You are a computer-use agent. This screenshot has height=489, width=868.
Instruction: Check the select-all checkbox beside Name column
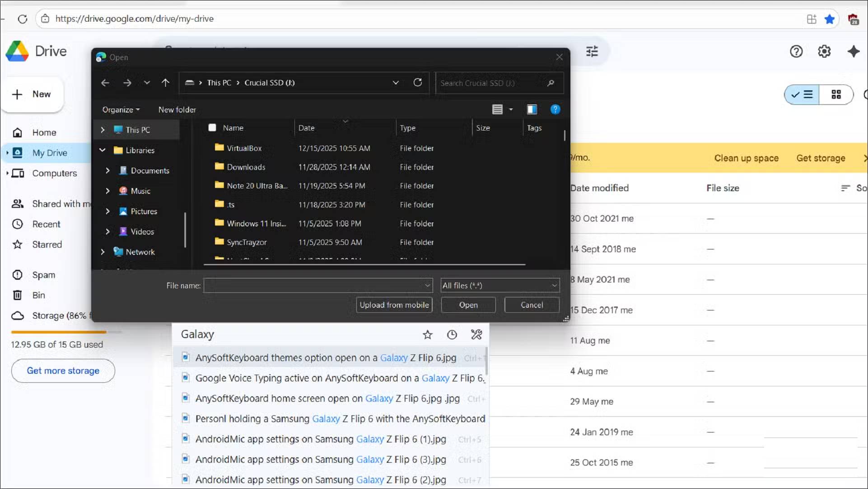click(212, 128)
